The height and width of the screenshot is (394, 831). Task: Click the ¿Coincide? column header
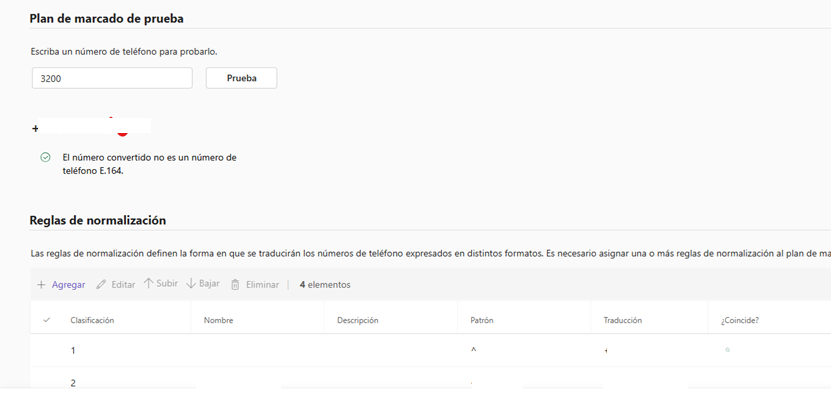pyautogui.click(x=740, y=320)
